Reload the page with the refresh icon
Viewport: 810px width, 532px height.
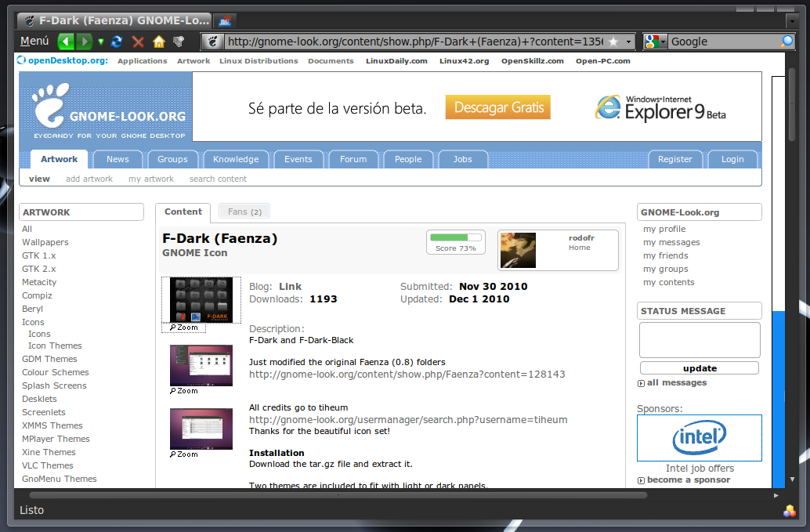pyautogui.click(x=118, y=42)
